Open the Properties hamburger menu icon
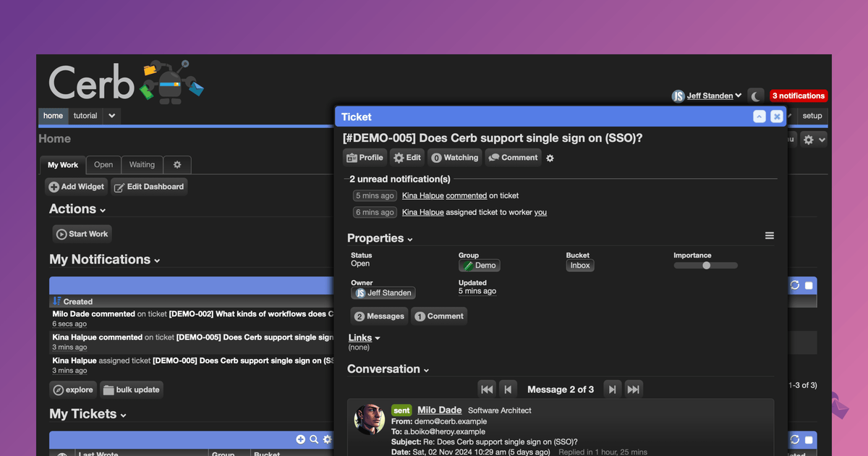The width and height of the screenshot is (868, 456). tap(770, 236)
